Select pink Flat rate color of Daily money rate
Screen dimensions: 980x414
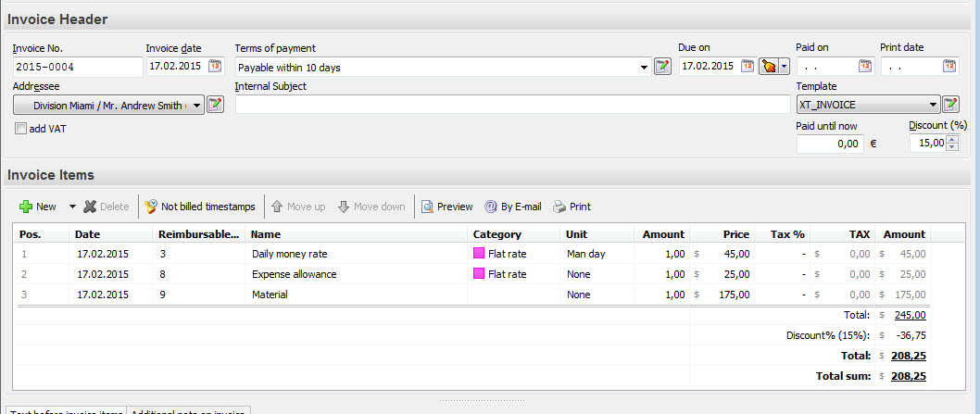479,254
